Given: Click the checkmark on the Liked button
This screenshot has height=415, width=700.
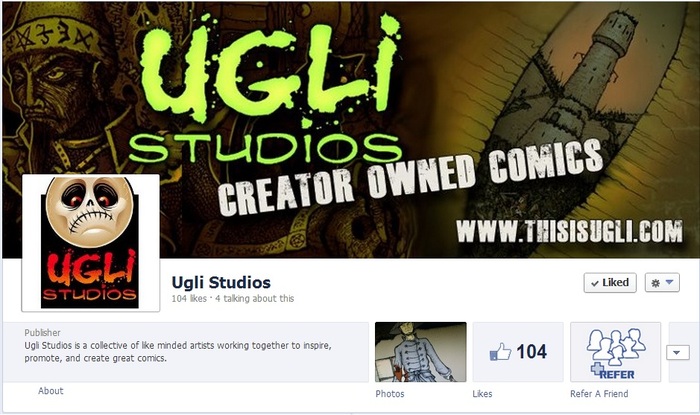Looking at the screenshot, I should (595, 283).
